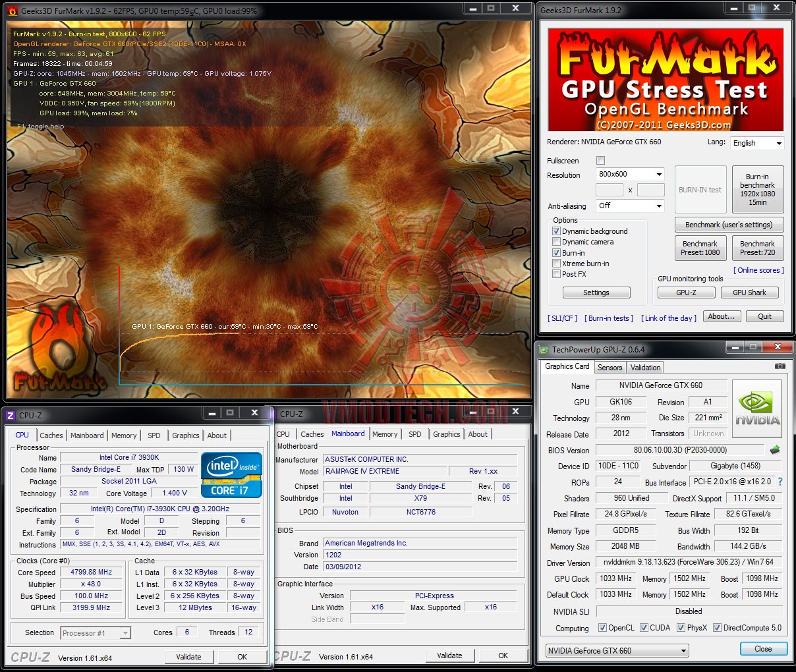
Task: Open the SPD tab in first CPU-Z window
Action: (154, 435)
